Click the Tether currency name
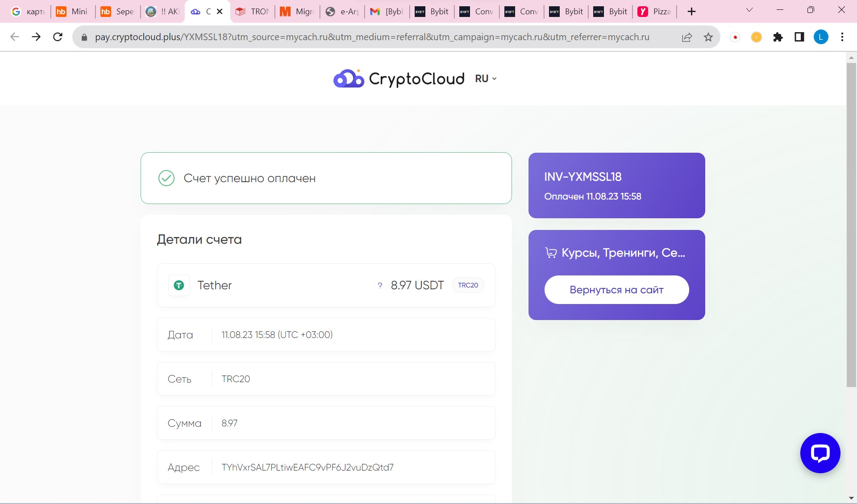 tap(215, 285)
